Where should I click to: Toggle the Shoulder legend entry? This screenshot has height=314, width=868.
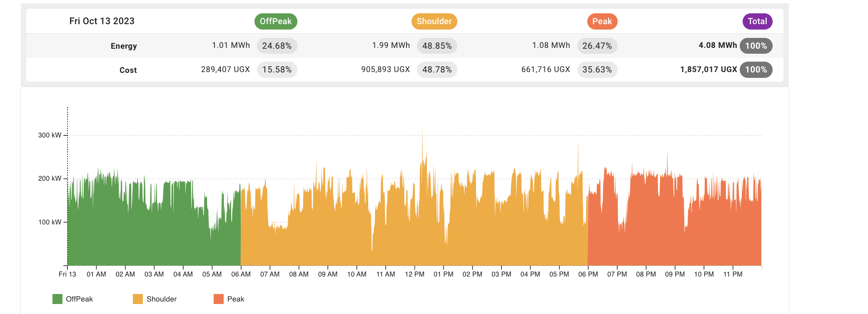click(x=155, y=299)
